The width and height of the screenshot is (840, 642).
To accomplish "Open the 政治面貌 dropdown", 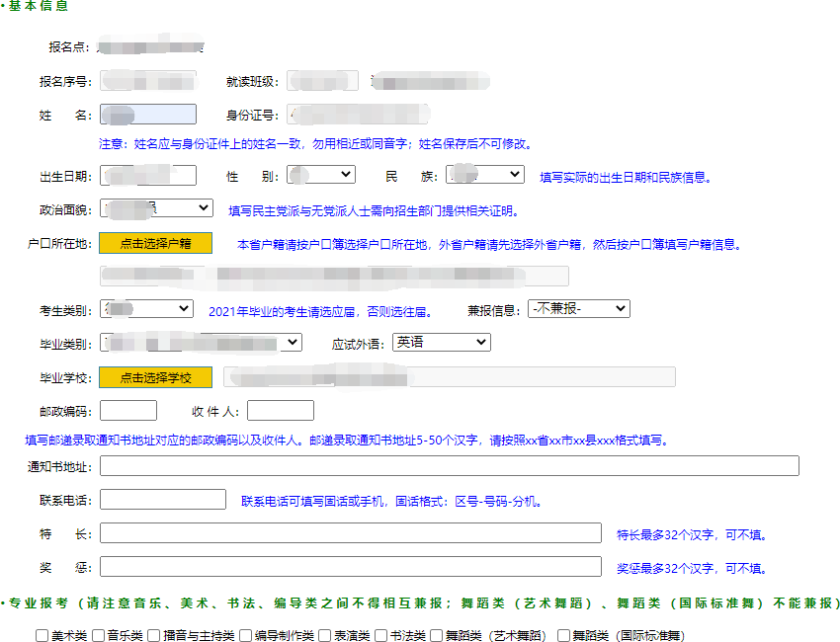I will (156, 208).
